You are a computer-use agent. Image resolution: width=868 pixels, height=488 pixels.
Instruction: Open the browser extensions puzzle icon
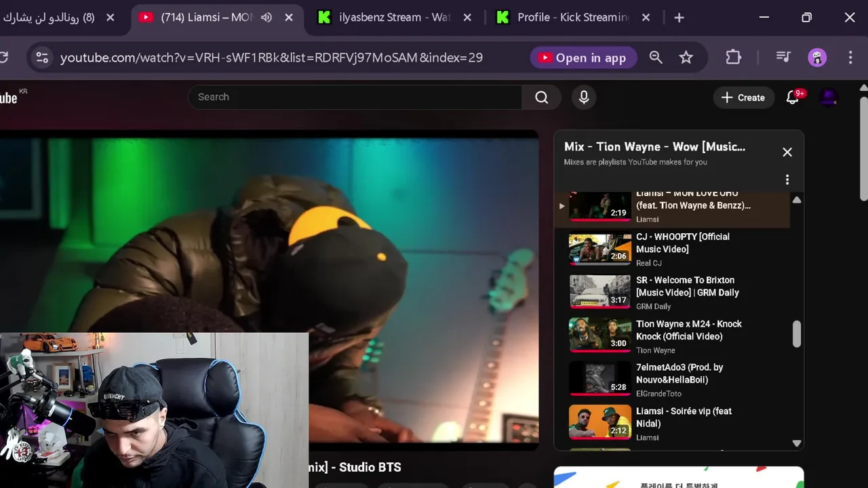tap(733, 58)
